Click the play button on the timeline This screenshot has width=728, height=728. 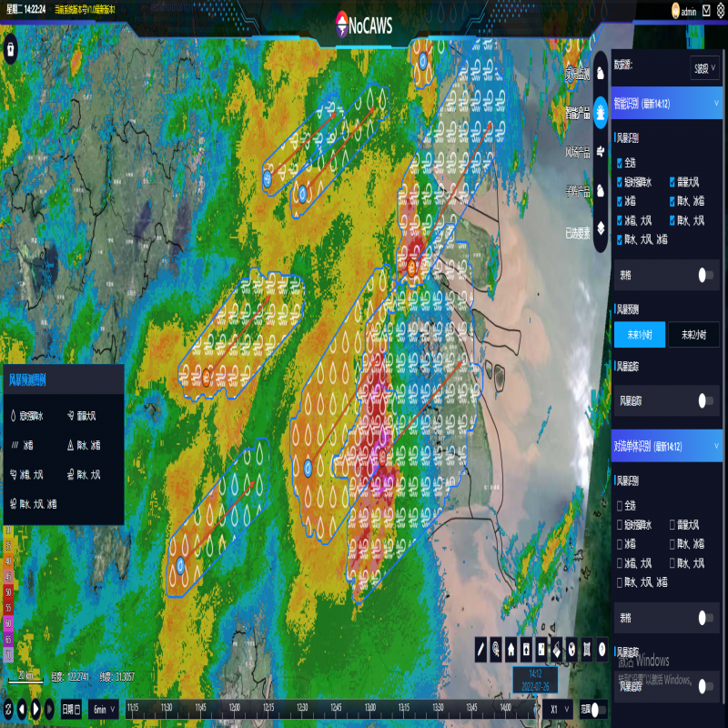[35, 709]
